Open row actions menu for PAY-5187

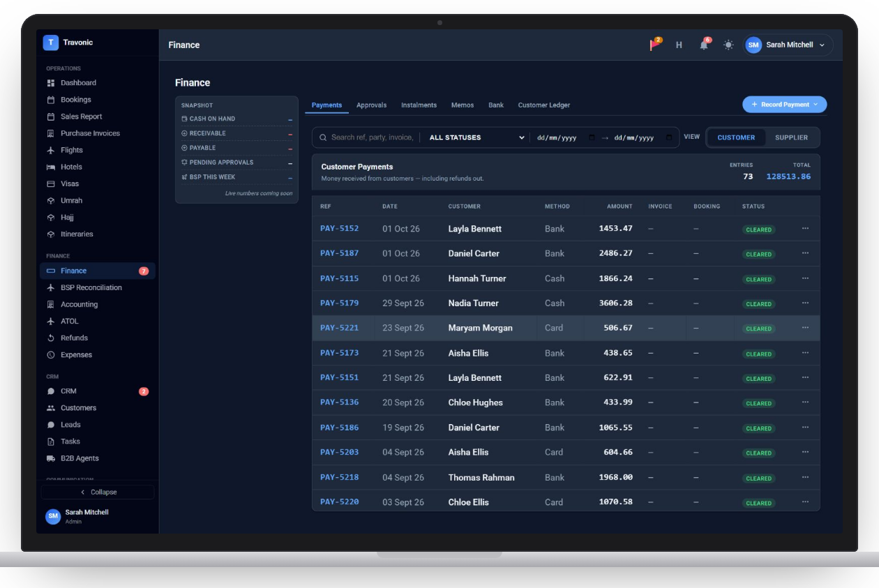pos(805,253)
